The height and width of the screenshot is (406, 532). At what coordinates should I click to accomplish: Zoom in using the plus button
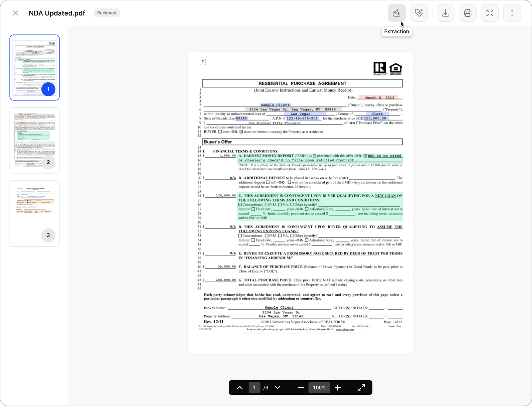pyautogui.click(x=338, y=388)
